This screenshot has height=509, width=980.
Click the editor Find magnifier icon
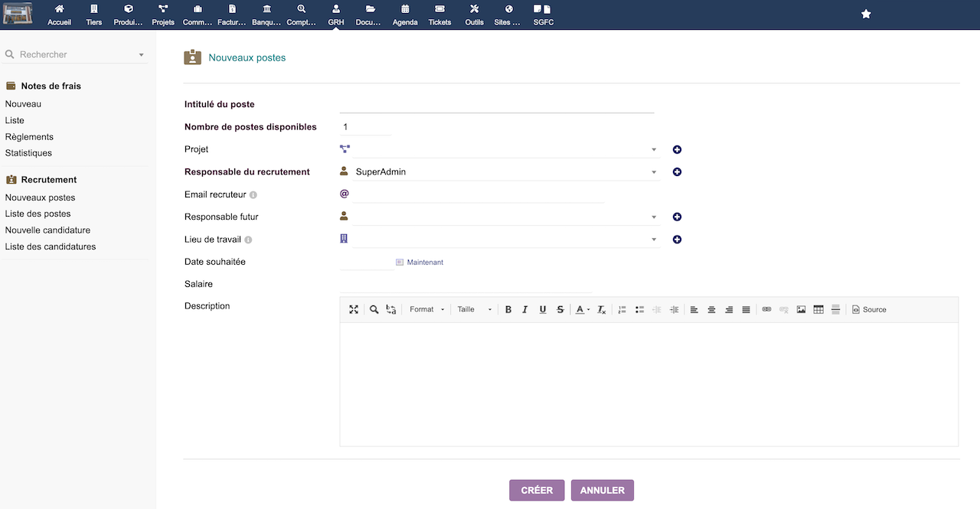pyautogui.click(x=374, y=309)
